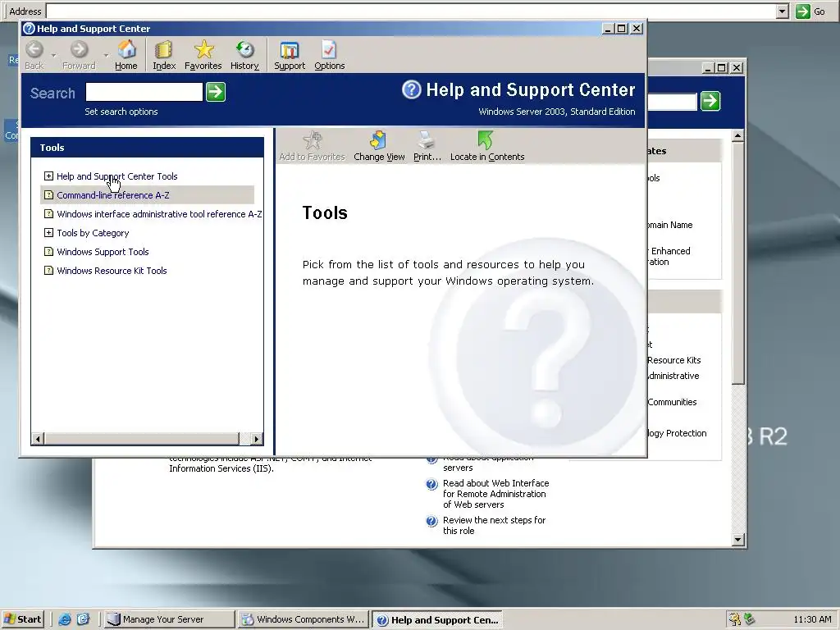
Task: Launch Internet Explorer from Quick Launch
Action: [65, 619]
